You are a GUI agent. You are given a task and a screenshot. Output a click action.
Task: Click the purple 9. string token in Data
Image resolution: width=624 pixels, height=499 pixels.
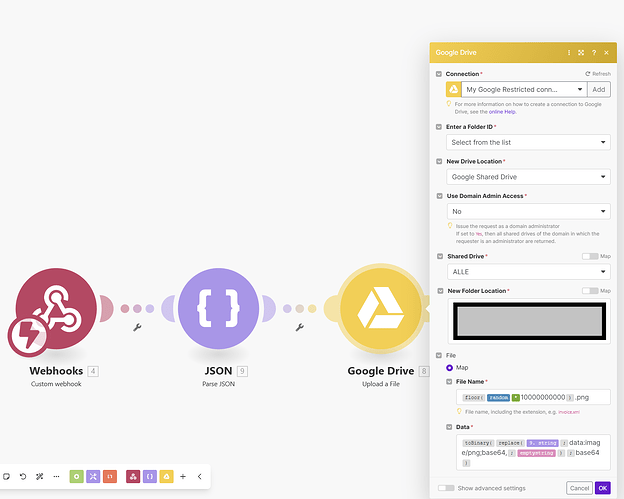542,443
